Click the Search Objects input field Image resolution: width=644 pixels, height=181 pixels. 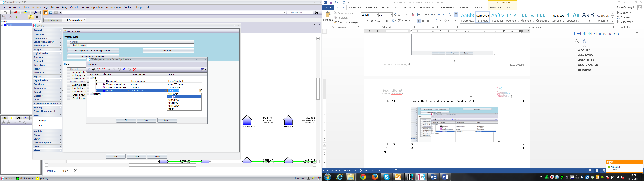pos(300,13)
